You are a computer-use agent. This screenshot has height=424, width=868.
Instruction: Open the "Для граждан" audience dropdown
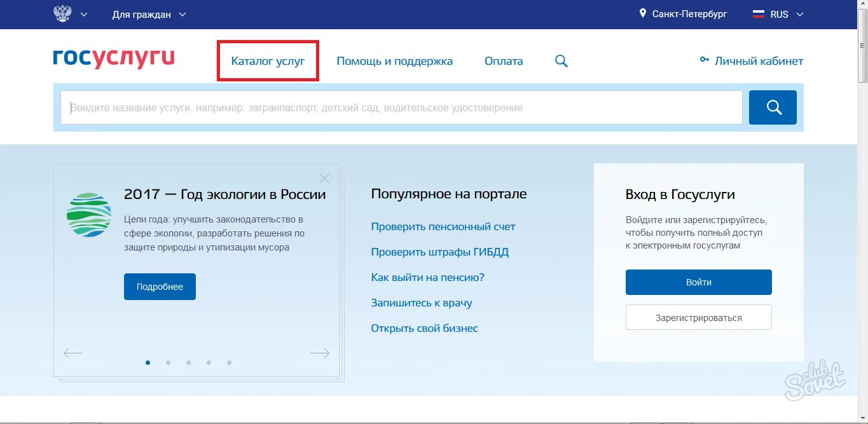pyautogui.click(x=149, y=15)
